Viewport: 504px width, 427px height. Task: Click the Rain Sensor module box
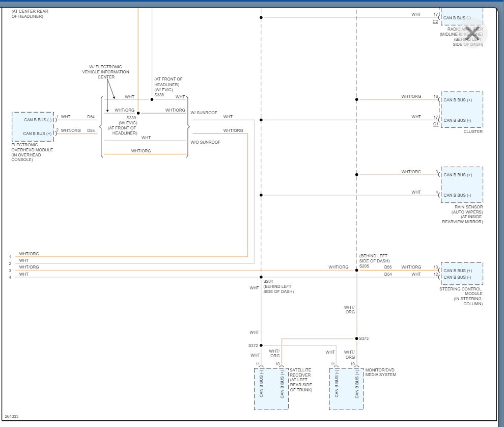coord(462,184)
